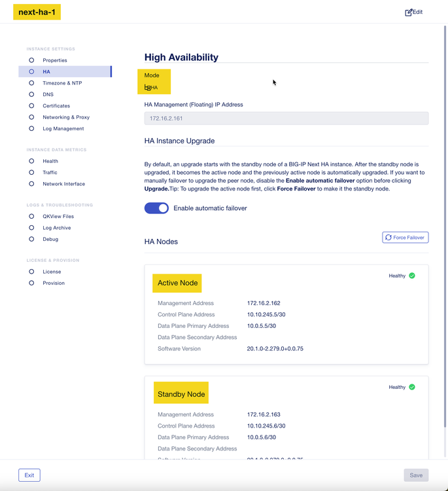Click the Standby Node healthy checkmark icon
This screenshot has width=448, height=491.
click(412, 387)
